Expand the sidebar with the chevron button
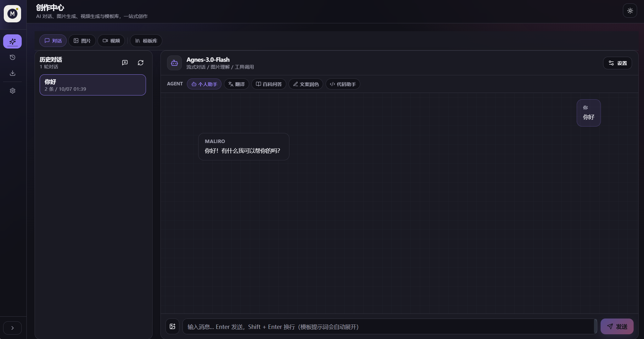 click(13, 328)
